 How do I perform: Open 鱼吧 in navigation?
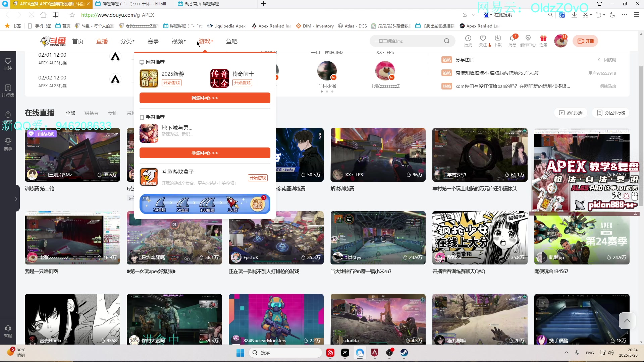point(232,41)
